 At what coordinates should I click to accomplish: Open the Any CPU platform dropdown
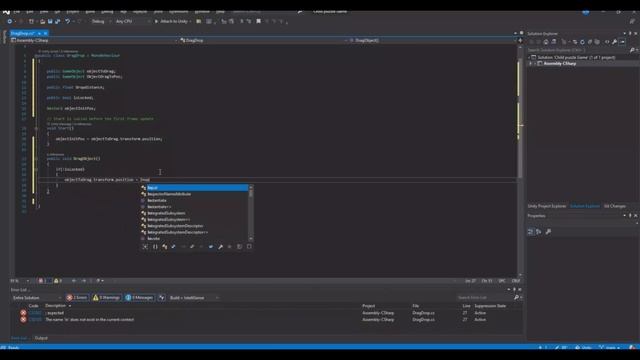coord(132,21)
